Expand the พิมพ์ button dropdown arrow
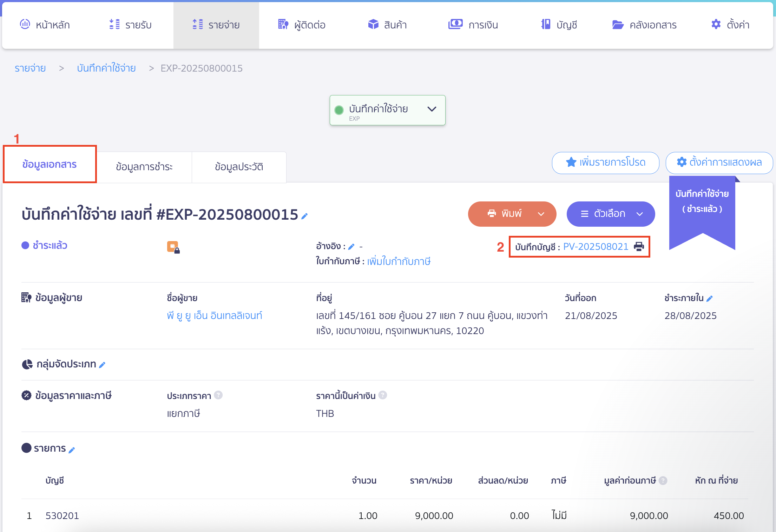 [541, 214]
